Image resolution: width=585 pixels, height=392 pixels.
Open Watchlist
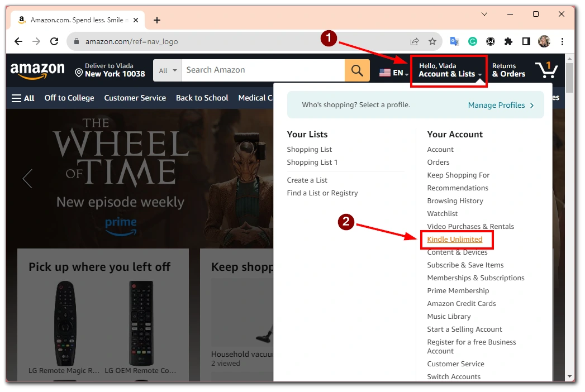click(x=443, y=214)
